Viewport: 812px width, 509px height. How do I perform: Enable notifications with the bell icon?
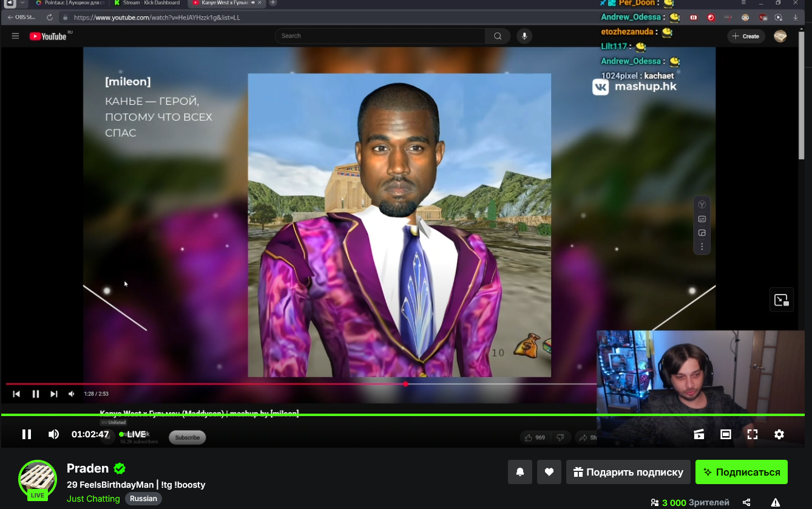click(520, 472)
